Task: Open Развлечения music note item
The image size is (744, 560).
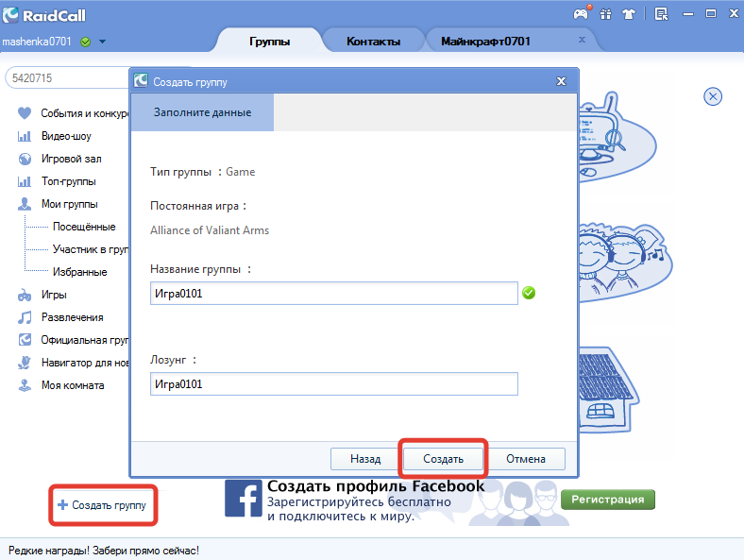Action: pos(60,317)
